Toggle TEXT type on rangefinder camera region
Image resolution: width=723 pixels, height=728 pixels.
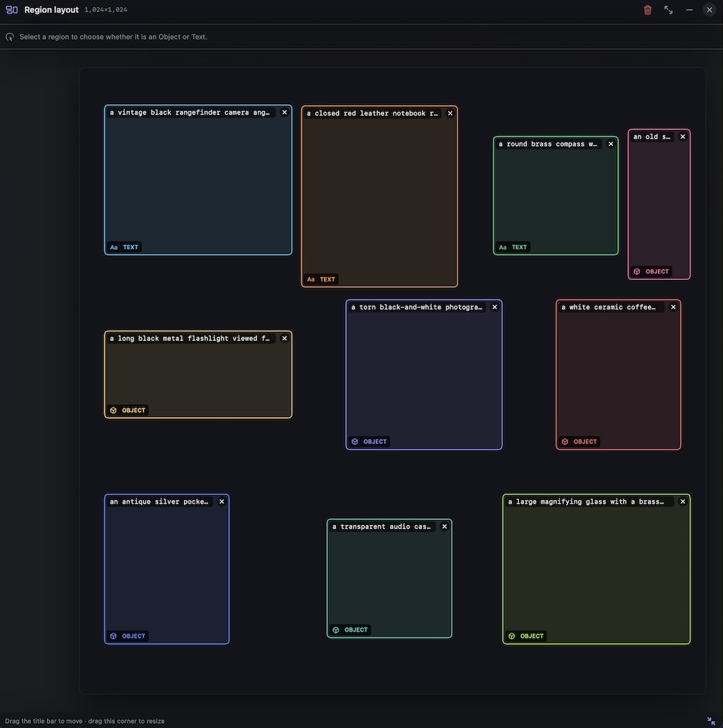[124, 247]
